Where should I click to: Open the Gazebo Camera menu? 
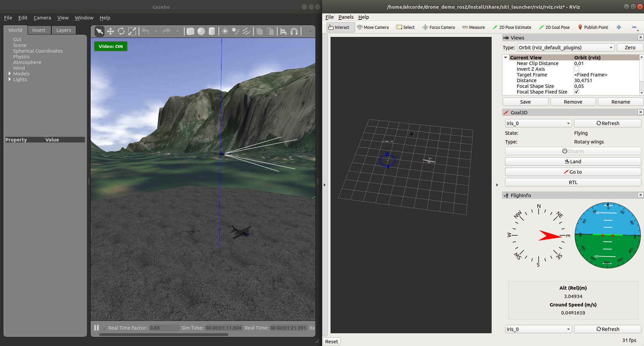[42, 17]
